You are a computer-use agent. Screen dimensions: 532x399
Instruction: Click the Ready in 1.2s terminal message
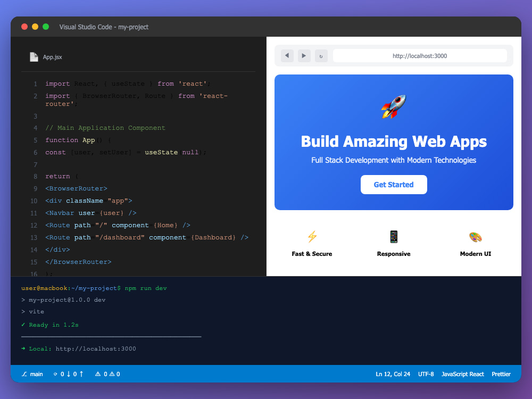point(50,325)
